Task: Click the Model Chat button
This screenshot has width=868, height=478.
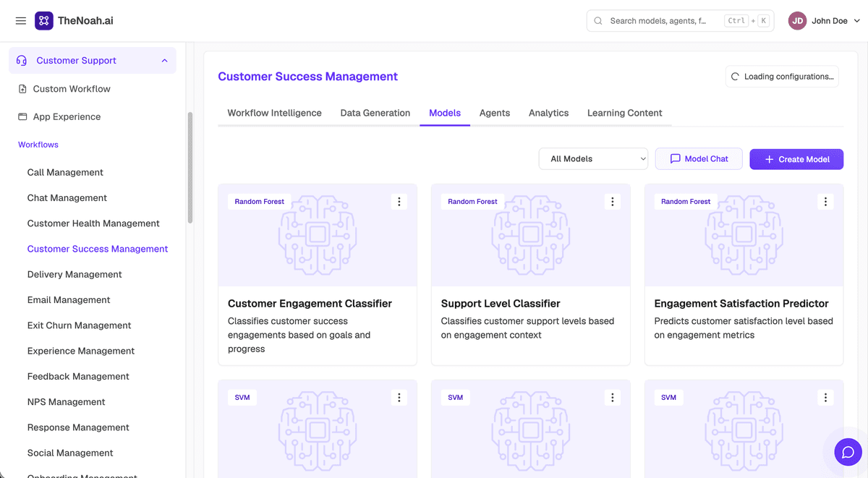Action: [x=699, y=159]
